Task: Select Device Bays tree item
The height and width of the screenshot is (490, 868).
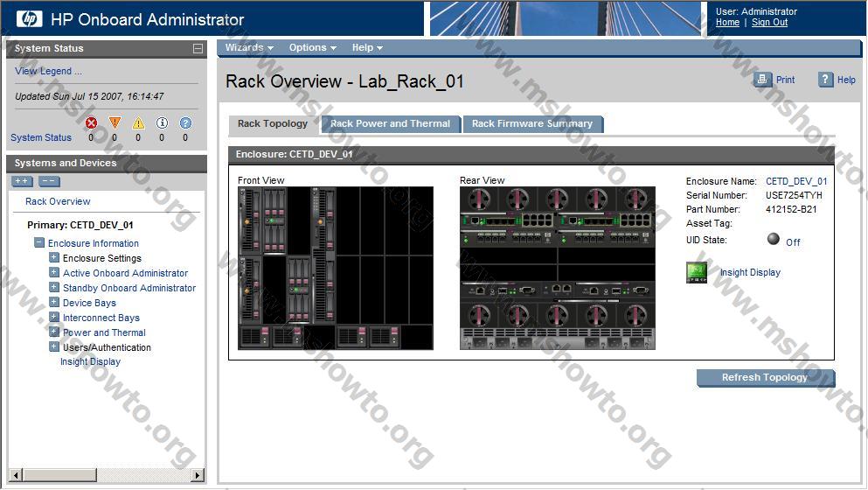Action: click(x=89, y=304)
